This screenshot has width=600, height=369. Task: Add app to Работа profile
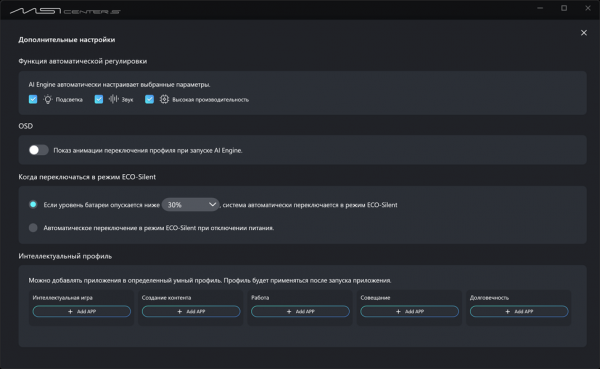coord(300,312)
